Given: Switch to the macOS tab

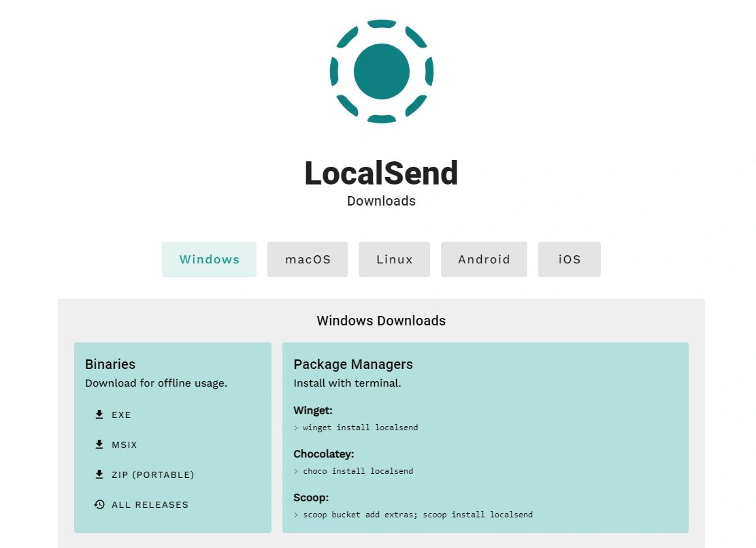Looking at the screenshot, I should tap(308, 259).
